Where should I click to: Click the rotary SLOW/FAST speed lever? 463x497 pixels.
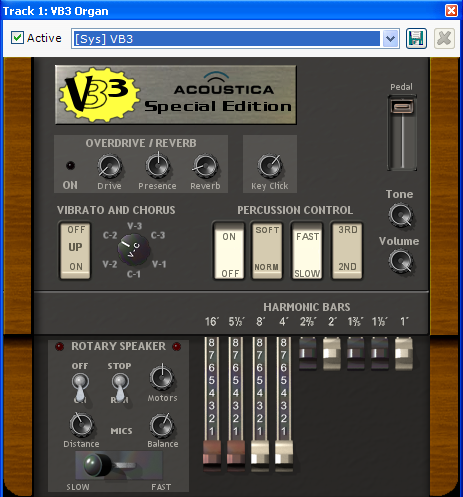[97, 465]
